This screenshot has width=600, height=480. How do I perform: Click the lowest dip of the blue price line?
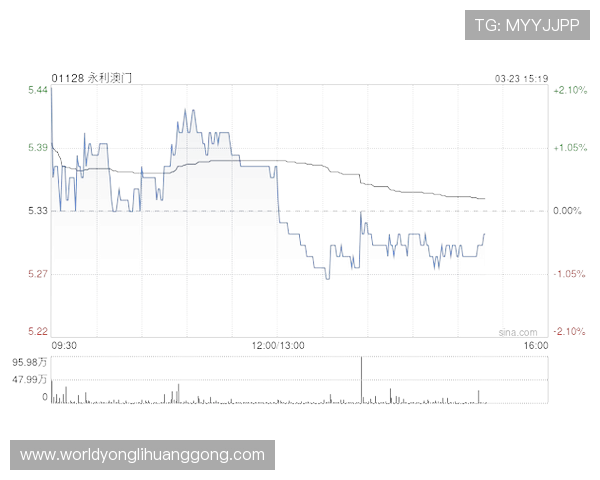(x=327, y=279)
